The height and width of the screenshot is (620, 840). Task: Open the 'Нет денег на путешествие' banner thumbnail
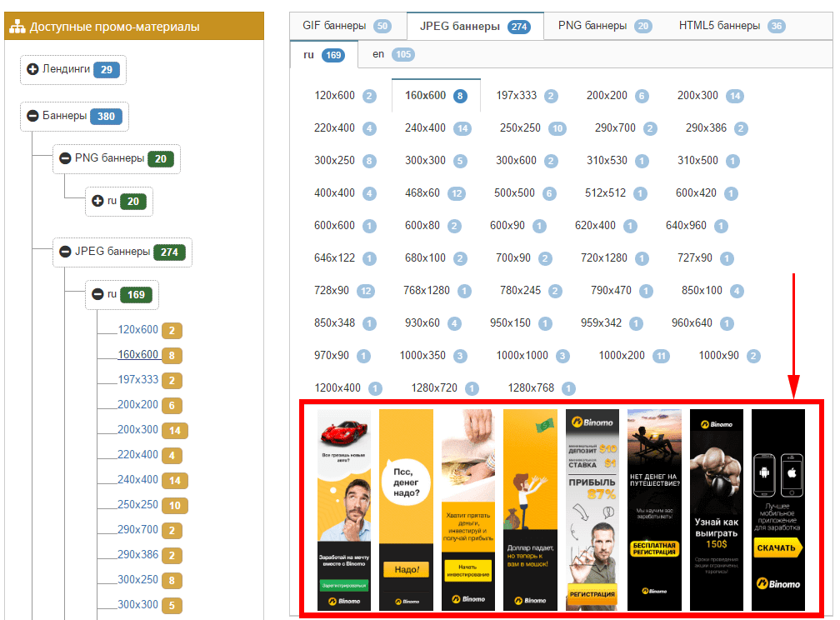[655, 510]
